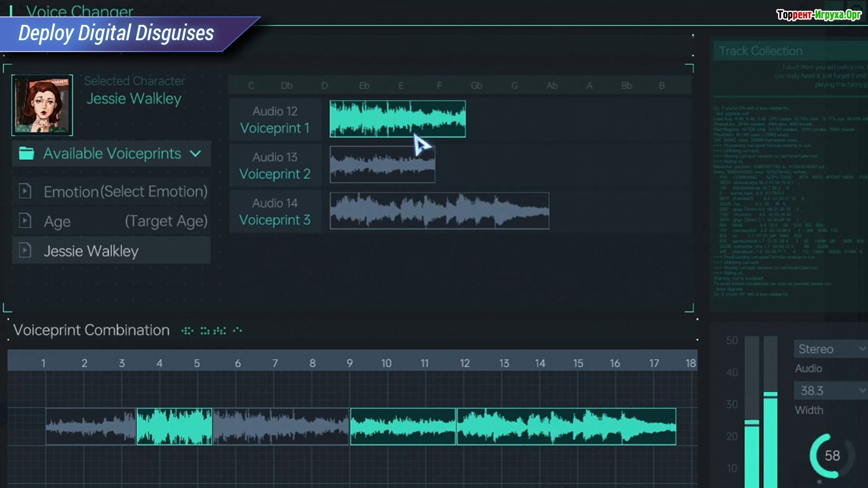Open the Stereo audio dropdown
The image size is (868, 488).
(830, 349)
